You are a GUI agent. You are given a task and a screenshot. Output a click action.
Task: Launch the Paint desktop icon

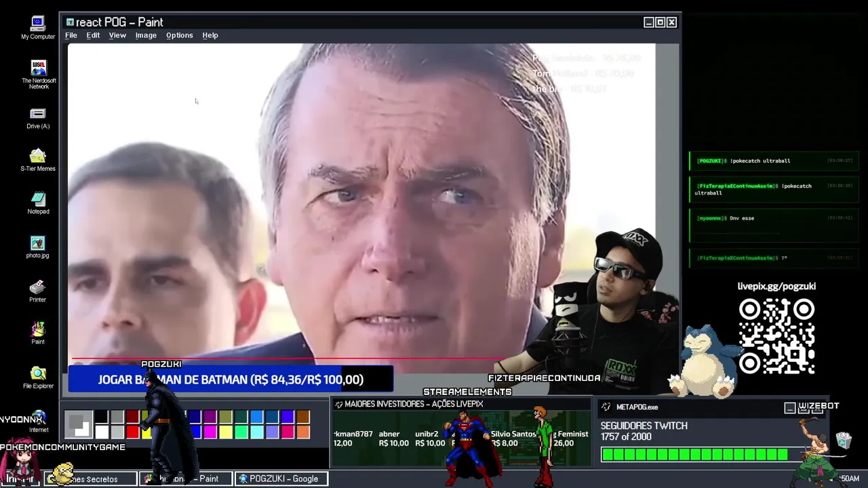click(38, 333)
